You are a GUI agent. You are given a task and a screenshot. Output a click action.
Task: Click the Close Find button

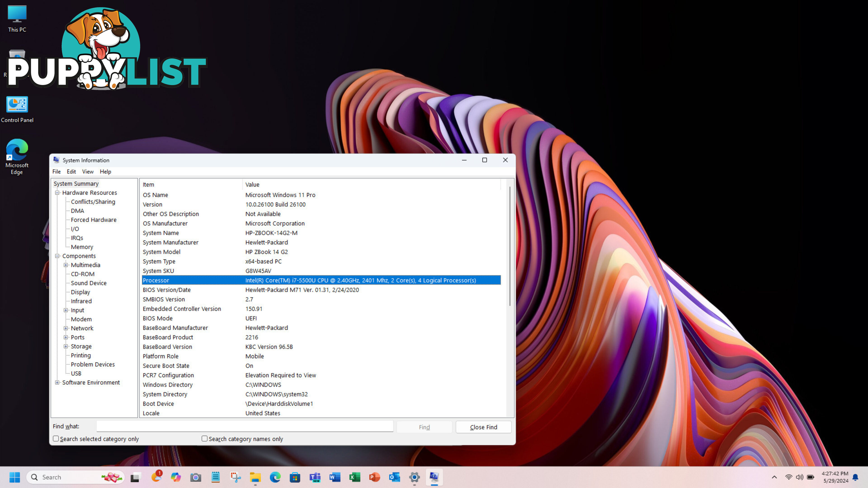click(484, 427)
